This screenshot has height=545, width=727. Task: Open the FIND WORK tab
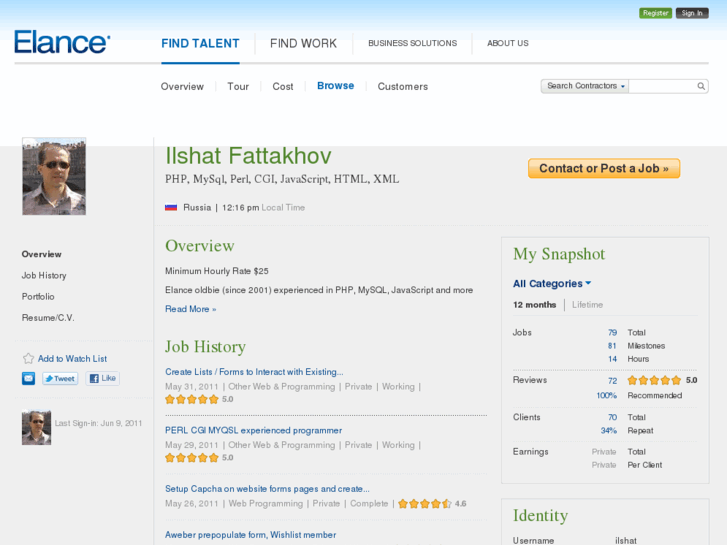pyautogui.click(x=303, y=44)
